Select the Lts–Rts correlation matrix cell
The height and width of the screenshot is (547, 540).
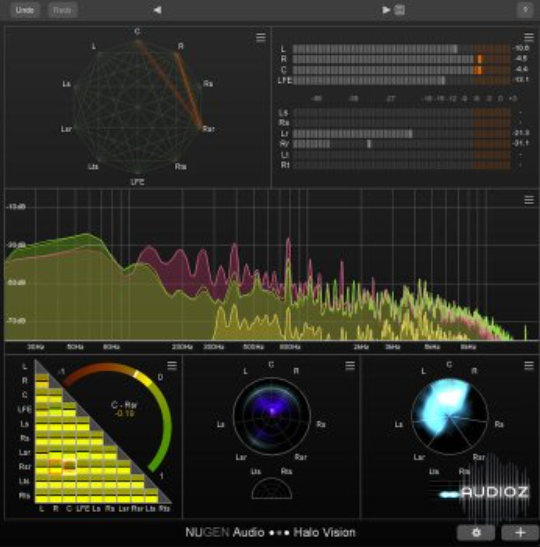(151, 495)
